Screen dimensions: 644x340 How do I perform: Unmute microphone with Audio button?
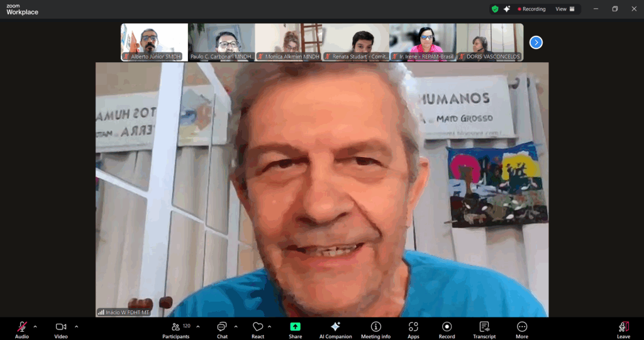[22, 327]
